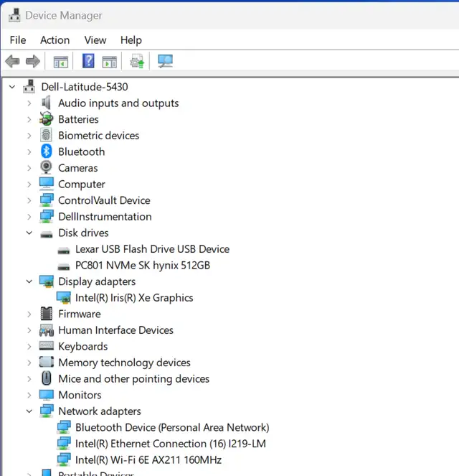Click the Memory technology devices icon
The image size is (459, 476).
tap(47, 362)
